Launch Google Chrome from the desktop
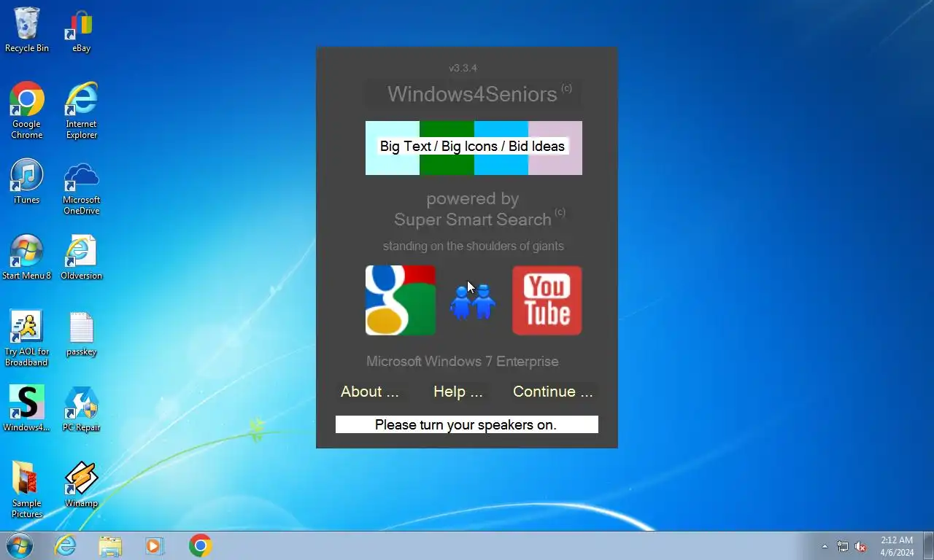 coord(27,109)
